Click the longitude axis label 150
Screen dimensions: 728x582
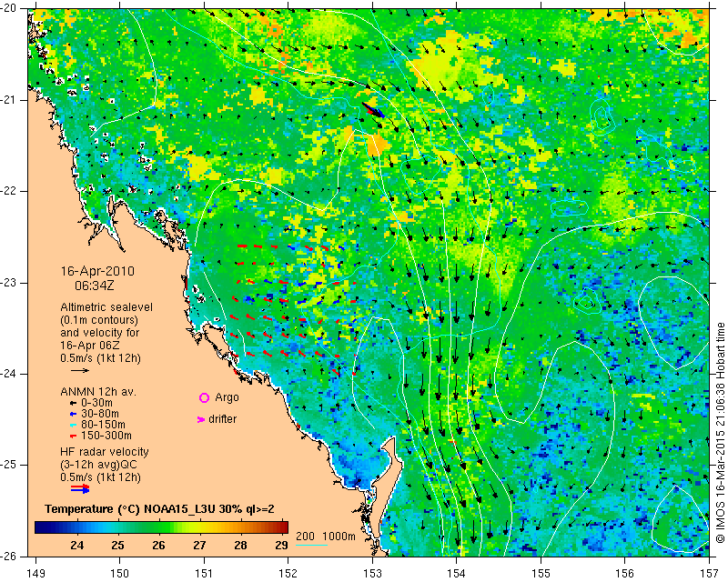point(120,574)
